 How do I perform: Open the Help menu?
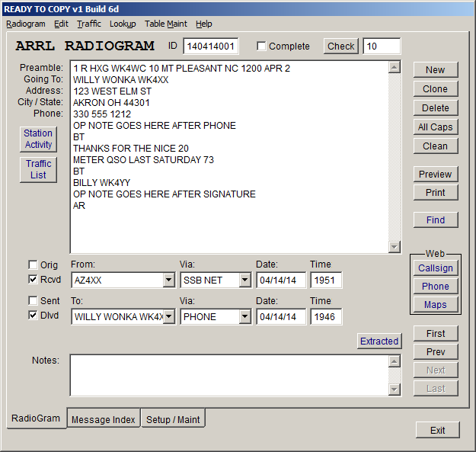pos(203,24)
